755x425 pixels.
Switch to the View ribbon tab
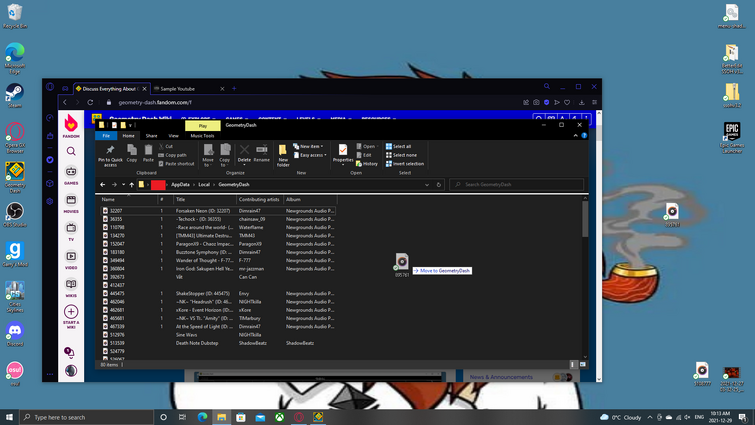coord(173,136)
